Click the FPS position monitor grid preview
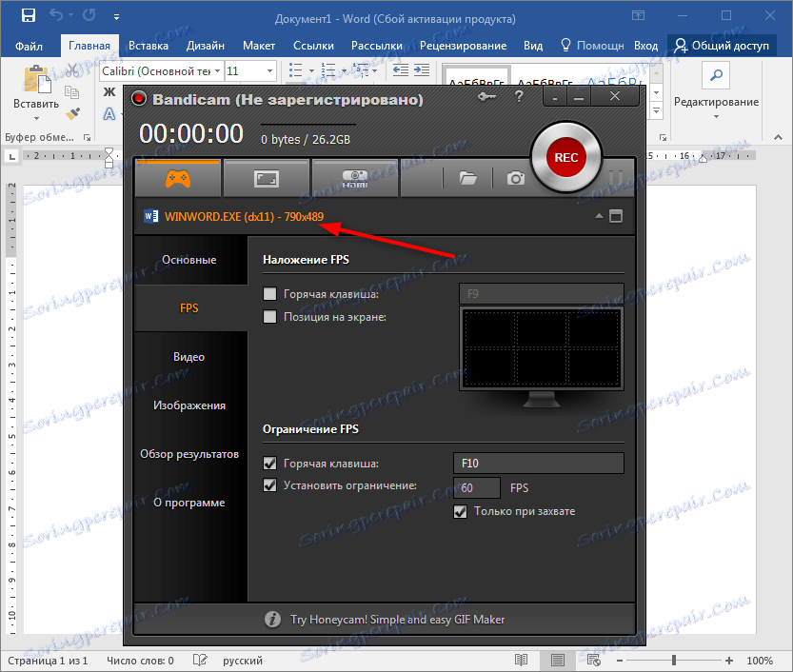 (541, 349)
